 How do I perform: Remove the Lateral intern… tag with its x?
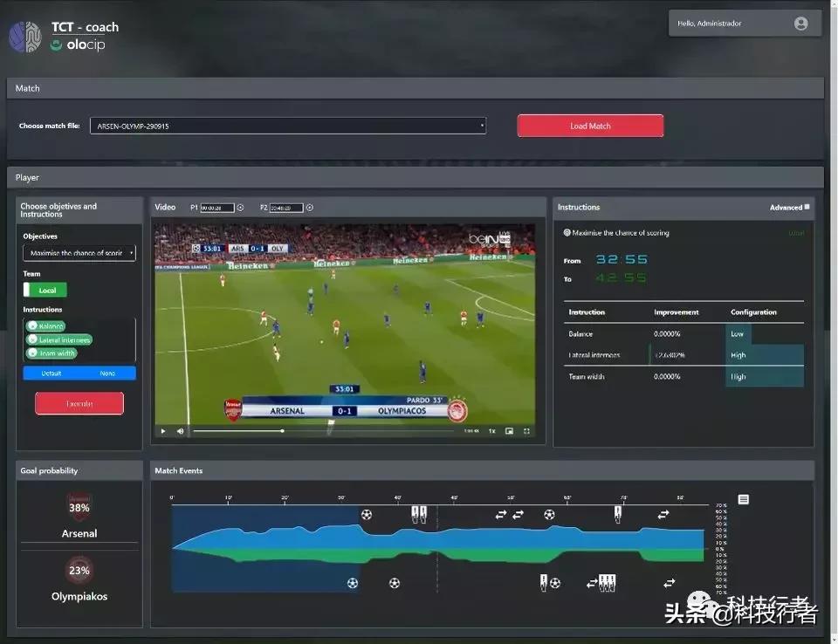click(x=32, y=339)
